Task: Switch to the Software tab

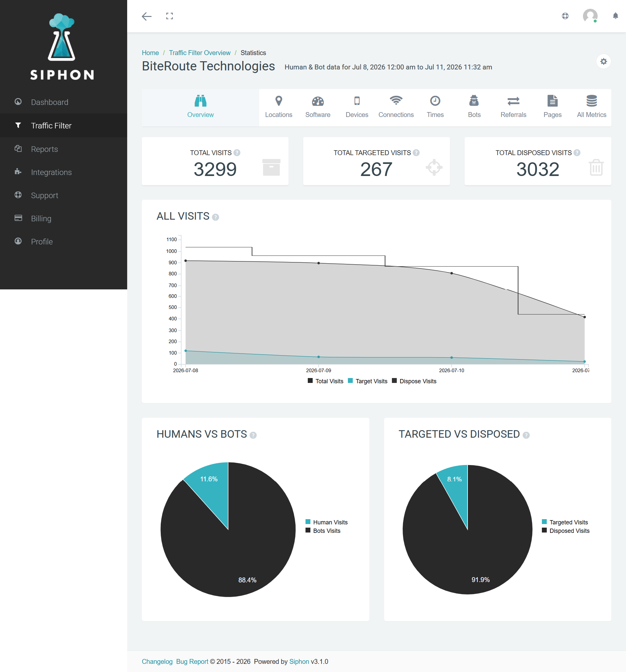Action: (x=318, y=108)
